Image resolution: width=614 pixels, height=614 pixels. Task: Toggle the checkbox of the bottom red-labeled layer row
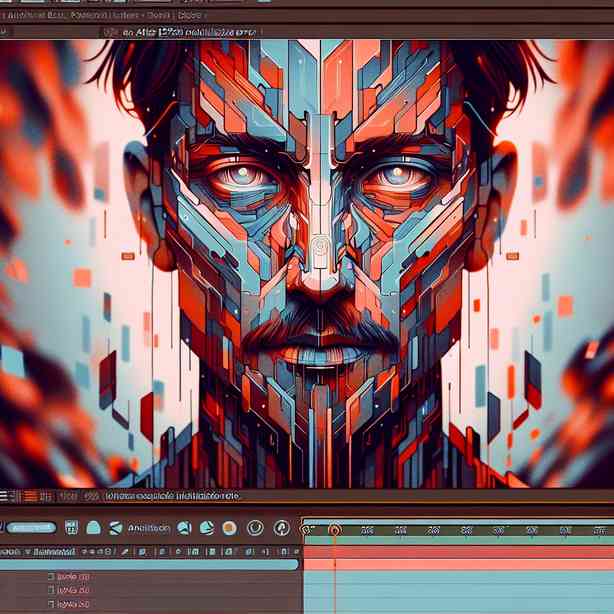[51, 603]
